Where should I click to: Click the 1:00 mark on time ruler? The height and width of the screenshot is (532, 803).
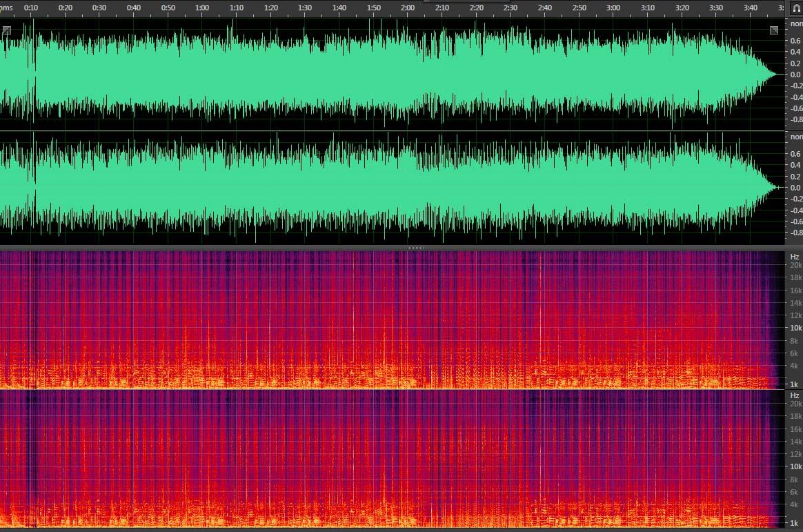(202, 8)
